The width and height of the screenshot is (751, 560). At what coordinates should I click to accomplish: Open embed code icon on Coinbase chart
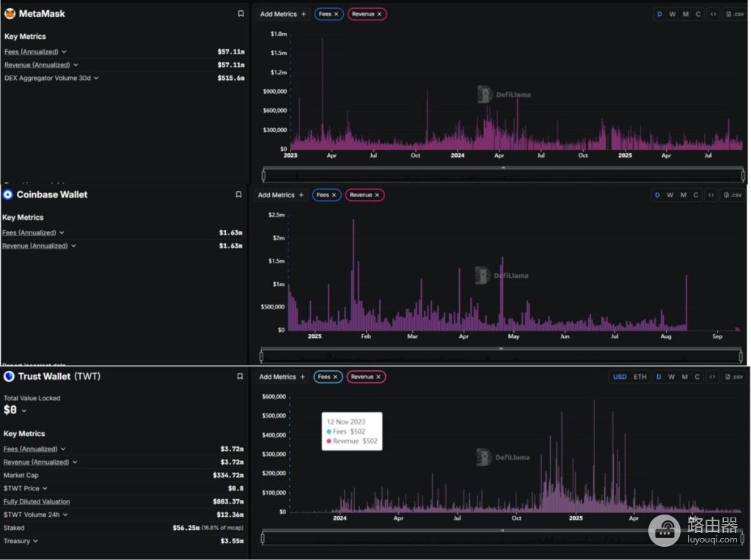click(x=711, y=195)
